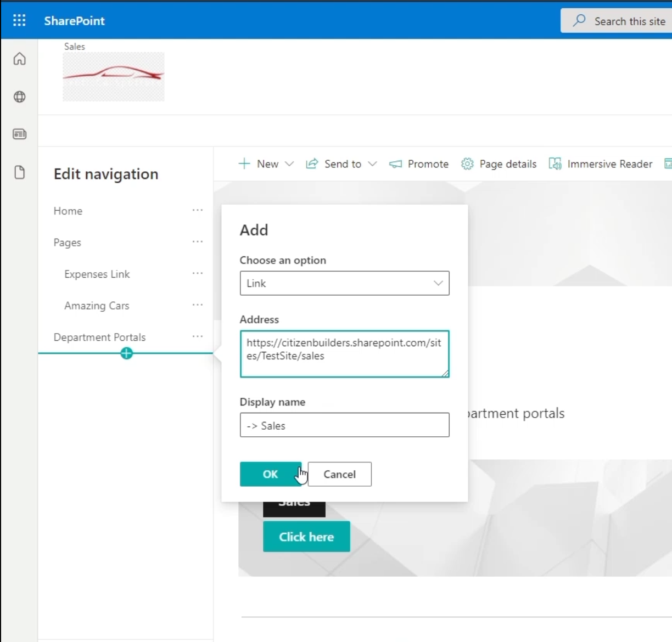Click the Display name field

pos(344,425)
